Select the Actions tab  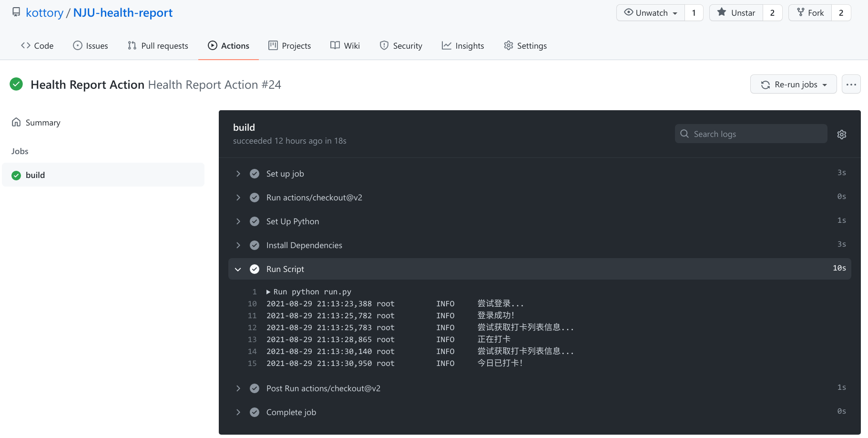click(x=228, y=46)
